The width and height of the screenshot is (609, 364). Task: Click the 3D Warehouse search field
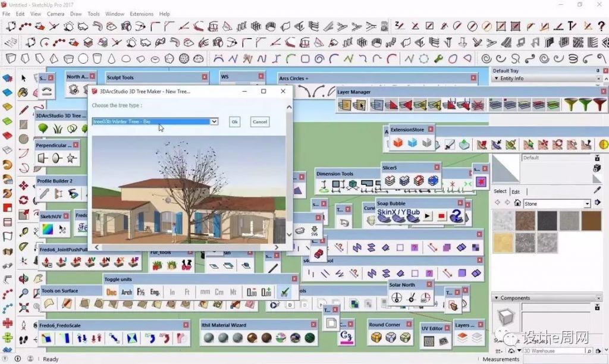pyautogui.click(x=554, y=351)
